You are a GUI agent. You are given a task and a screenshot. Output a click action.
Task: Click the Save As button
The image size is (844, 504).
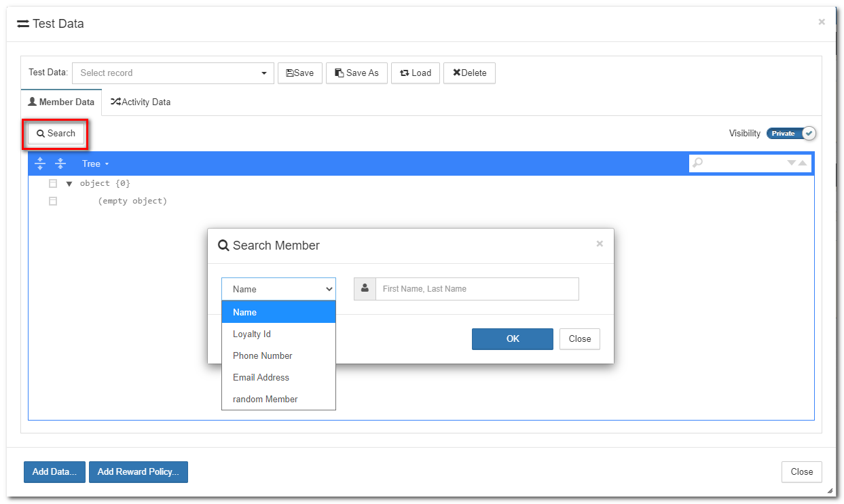coord(356,73)
